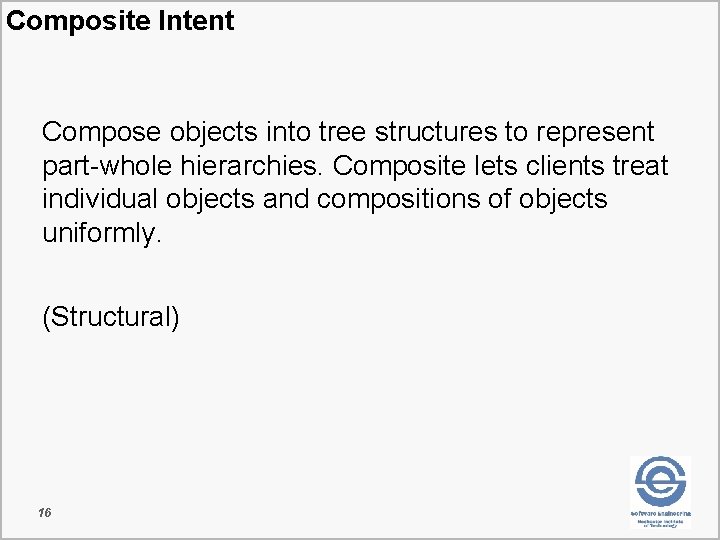Screen dimensions: 720x540
Task: Click the 'Composite Intent' slide title
Action: 120,21
